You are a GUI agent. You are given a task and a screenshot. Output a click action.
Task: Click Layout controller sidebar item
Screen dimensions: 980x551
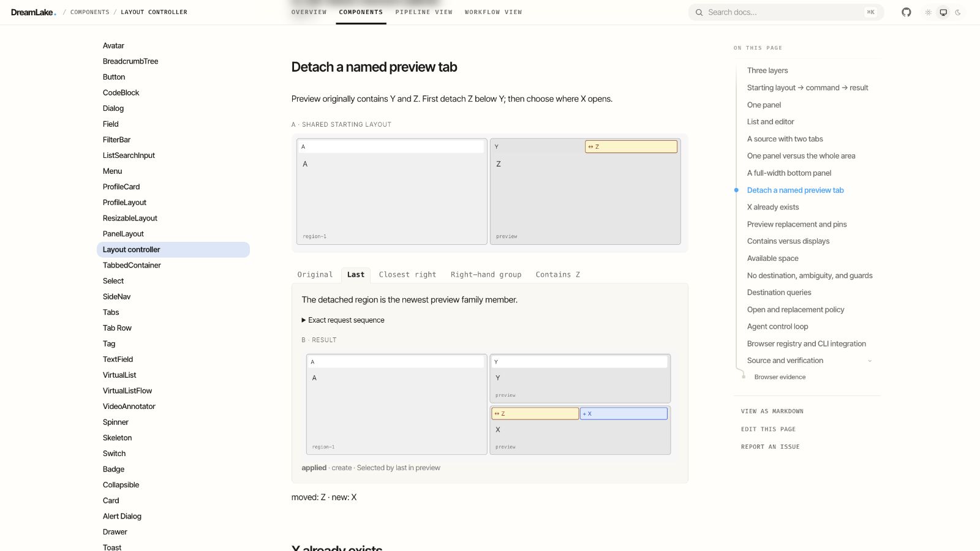173,250
